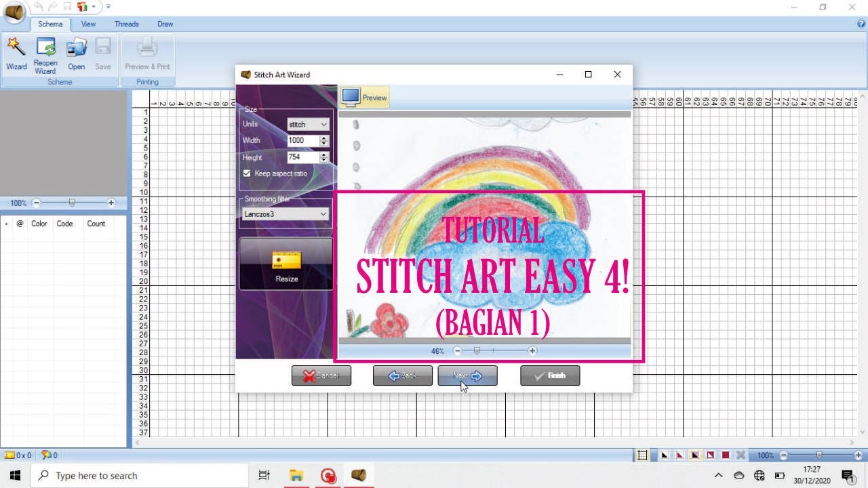Click the fourth, diagonal-split stitch icon in status bar

coord(711,455)
